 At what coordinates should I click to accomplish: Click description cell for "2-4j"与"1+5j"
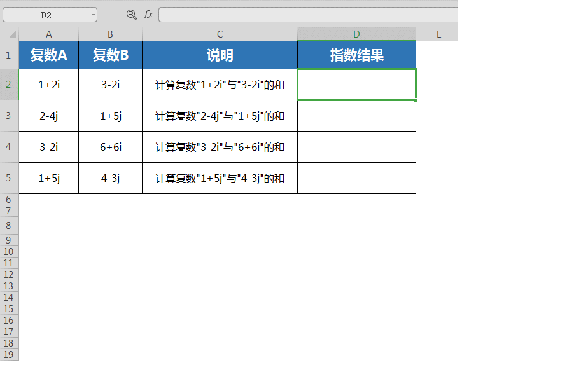(220, 116)
